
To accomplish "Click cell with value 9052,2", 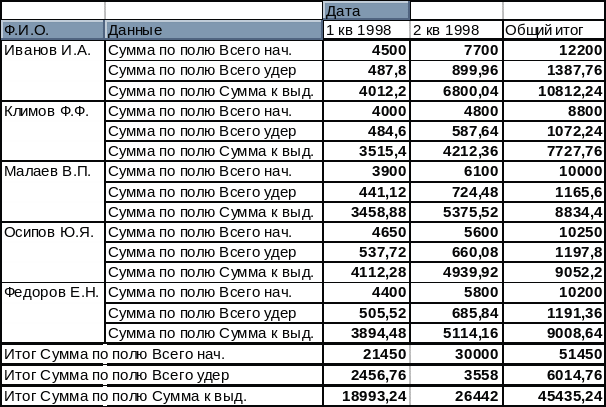I will tap(554, 272).
